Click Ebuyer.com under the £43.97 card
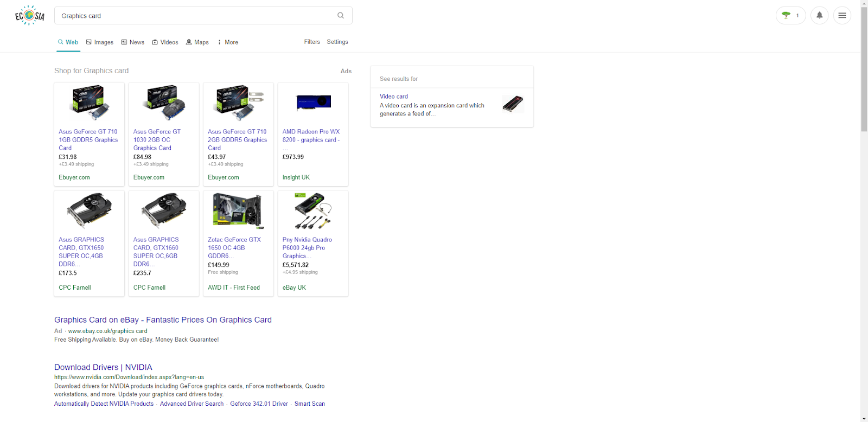Screen dimensions: 868x422 tap(224, 177)
